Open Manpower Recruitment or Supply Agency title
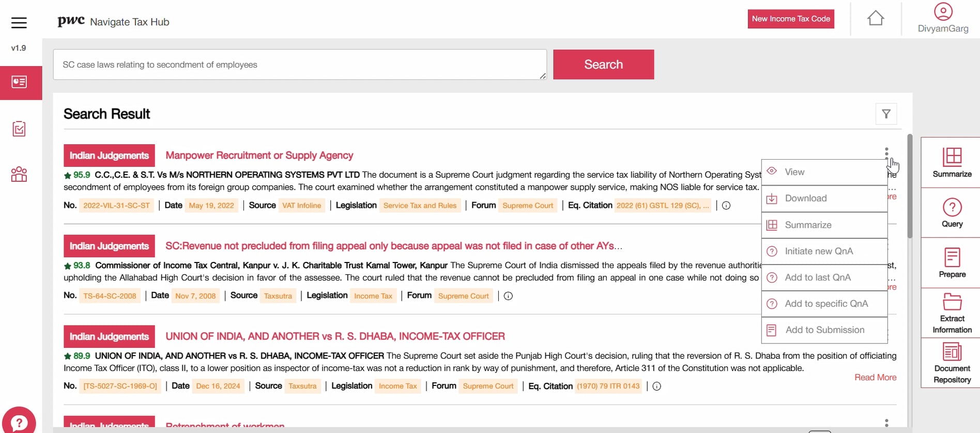The width and height of the screenshot is (980, 433). coord(259,156)
